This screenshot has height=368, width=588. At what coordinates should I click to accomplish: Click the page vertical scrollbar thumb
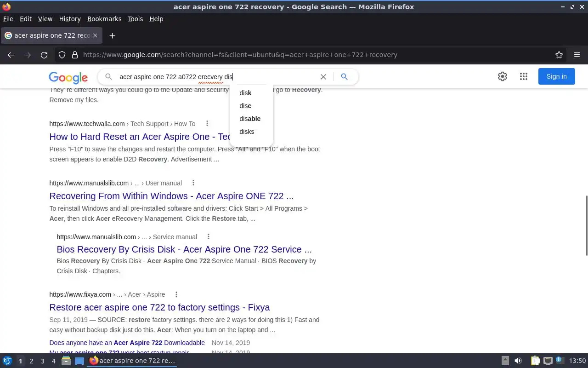click(586, 225)
